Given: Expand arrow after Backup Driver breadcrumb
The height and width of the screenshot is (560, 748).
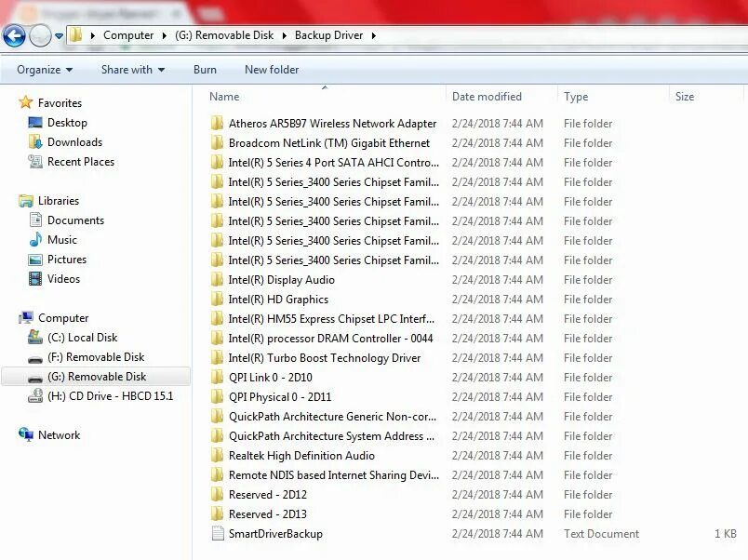Looking at the screenshot, I should pyautogui.click(x=373, y=35).
